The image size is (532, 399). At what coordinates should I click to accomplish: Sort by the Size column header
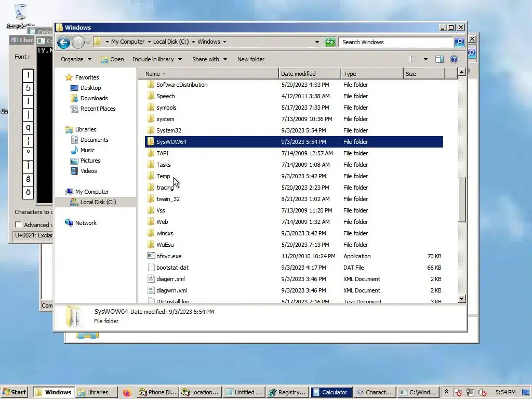[x=424, y=74]
